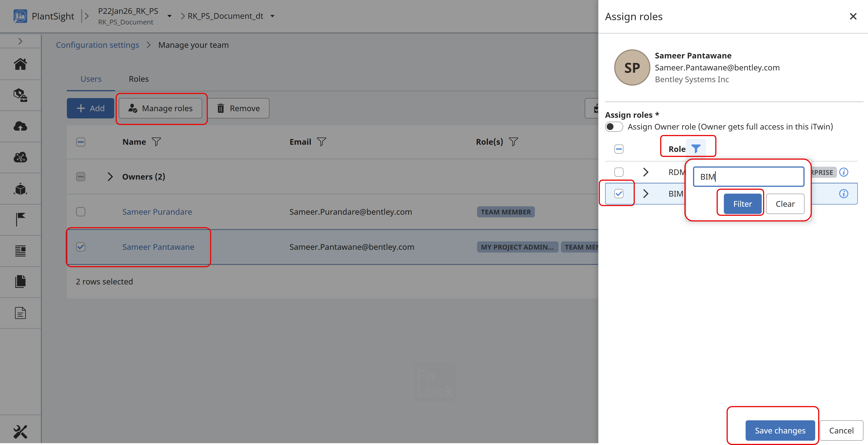Click the Role column filter icon
The height and width of the screenshot is (445, 868).
[x=696, y=148]
